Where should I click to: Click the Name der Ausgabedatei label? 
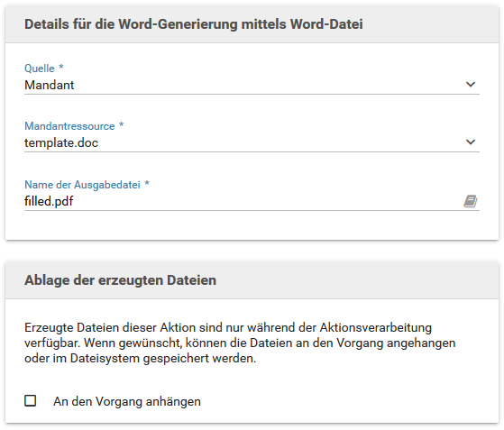click(82, 185)
